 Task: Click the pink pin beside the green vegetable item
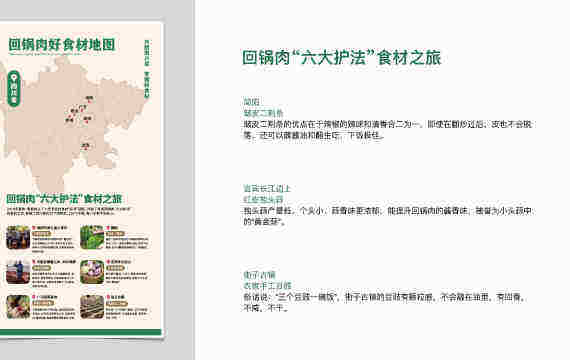click(108, 228)
